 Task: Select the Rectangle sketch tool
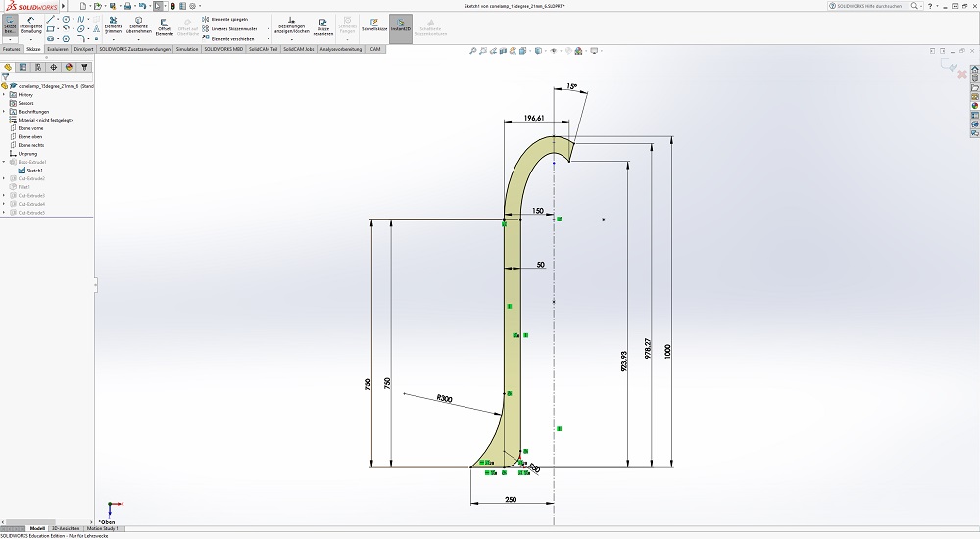(51, 28)
